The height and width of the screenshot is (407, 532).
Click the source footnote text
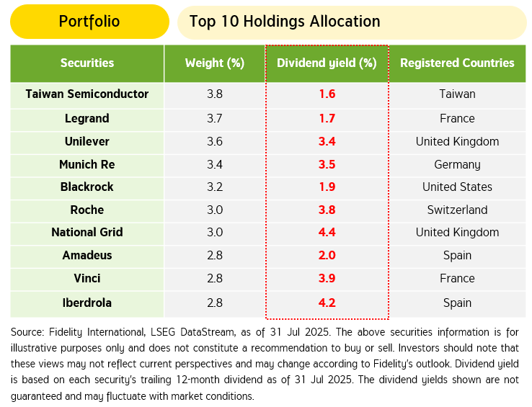pyautogui.click(x=265, y=363)
